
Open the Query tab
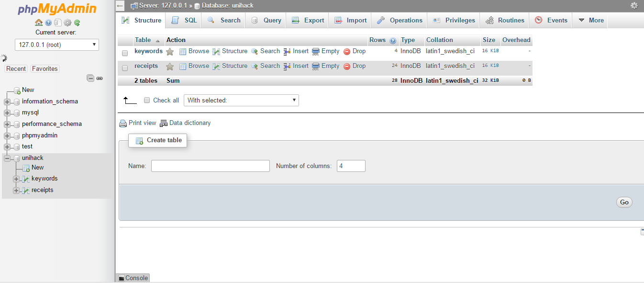[x=266, y=20]
